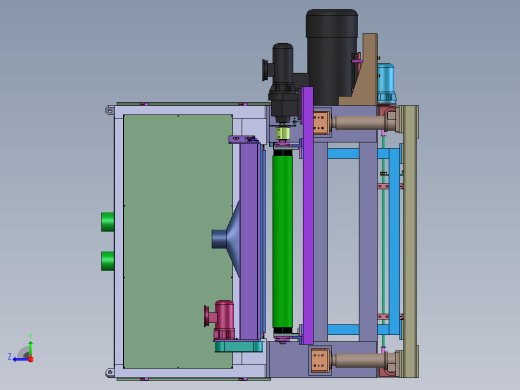Select the small black gear motor
Screen dimensions: 520x390
click(x=283, y=83)
